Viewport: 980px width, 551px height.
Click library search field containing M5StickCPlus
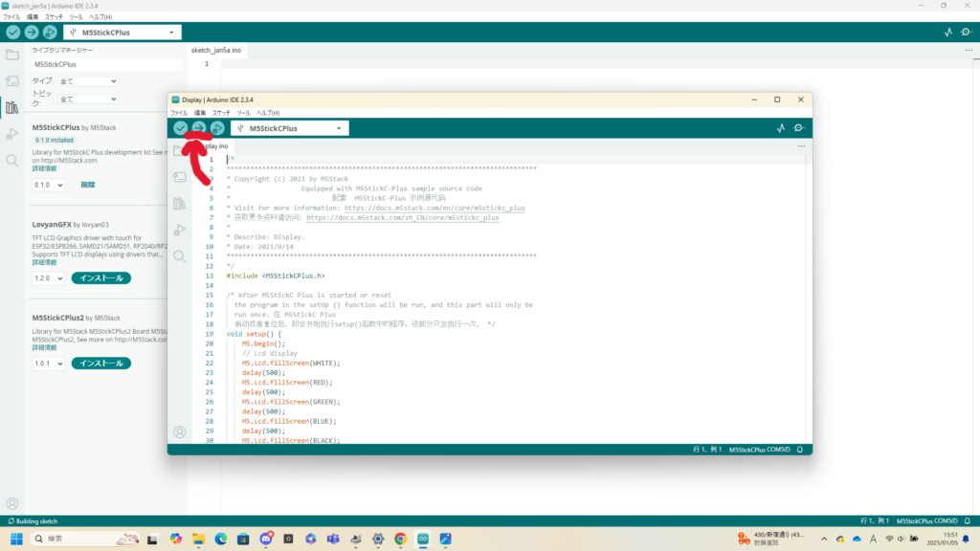(107, 64)
